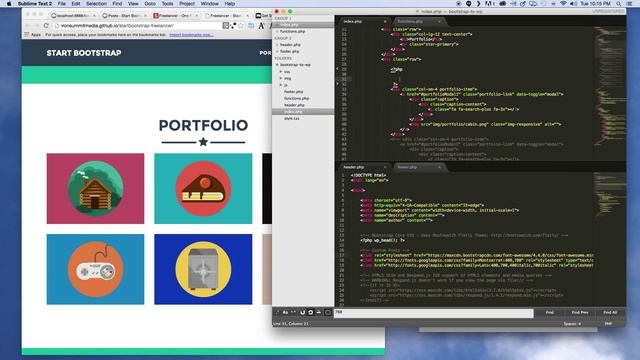Image resolution: width=640 pixels, height=360 pixels.
Task: Focus the Find text input field
Action: click(x=433, y=313)
